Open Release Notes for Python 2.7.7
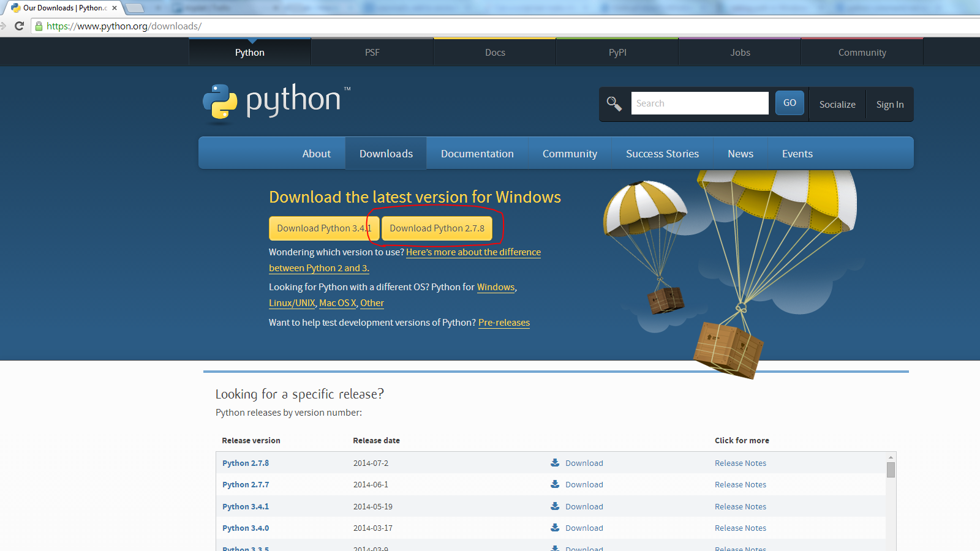980x551 pixels. click(x=740, y=484)
